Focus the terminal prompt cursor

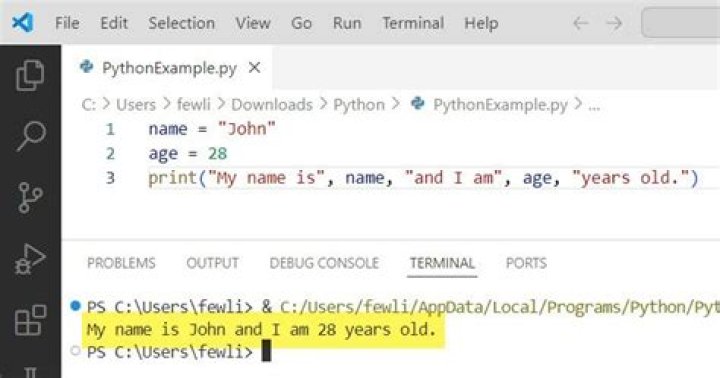coord(266,352)
